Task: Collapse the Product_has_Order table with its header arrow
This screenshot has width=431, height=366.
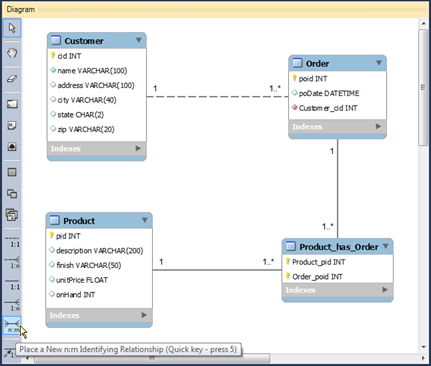Action: 386,246
